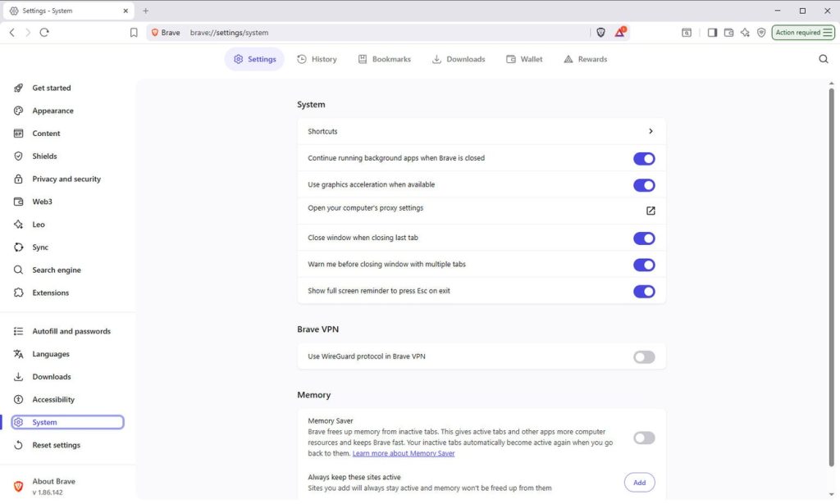Click the bookmark this page icon

[134, 33]
